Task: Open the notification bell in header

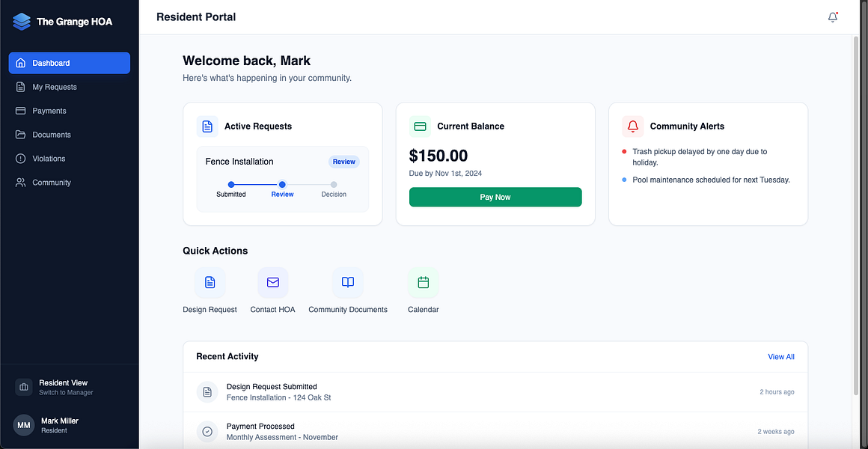Action: pos(833,17)
